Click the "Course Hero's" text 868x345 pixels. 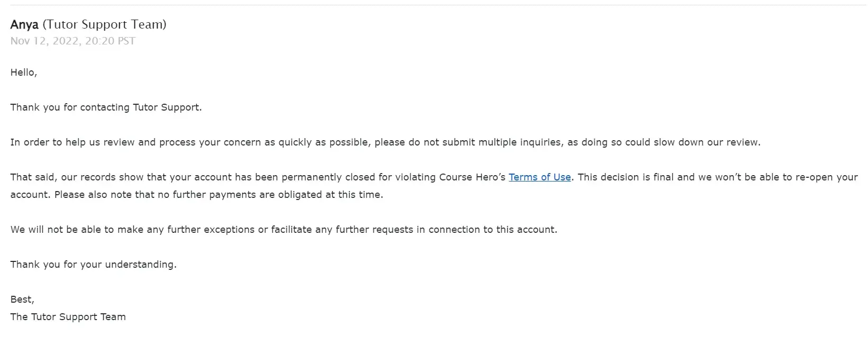click(x=472, y=177)
